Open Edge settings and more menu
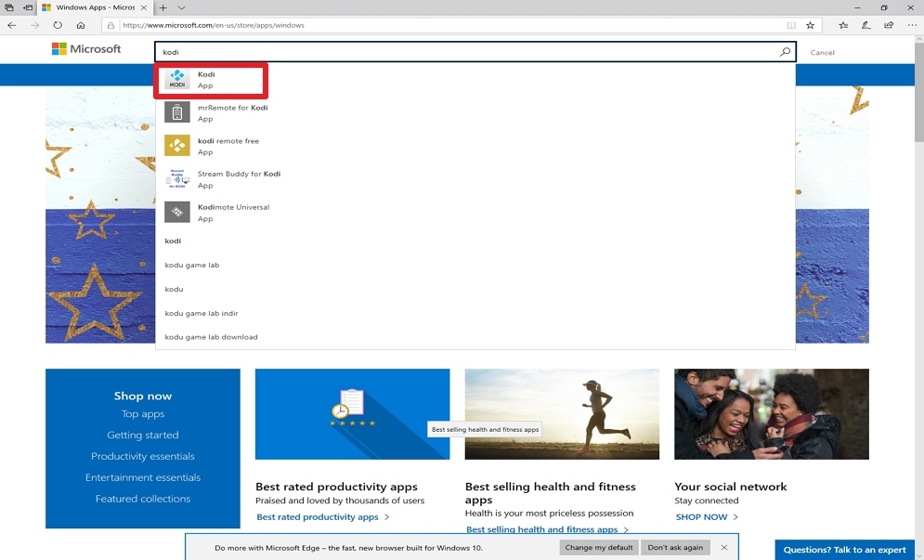The height and width of the screenshot is (560, 924). tap(912, 25)
